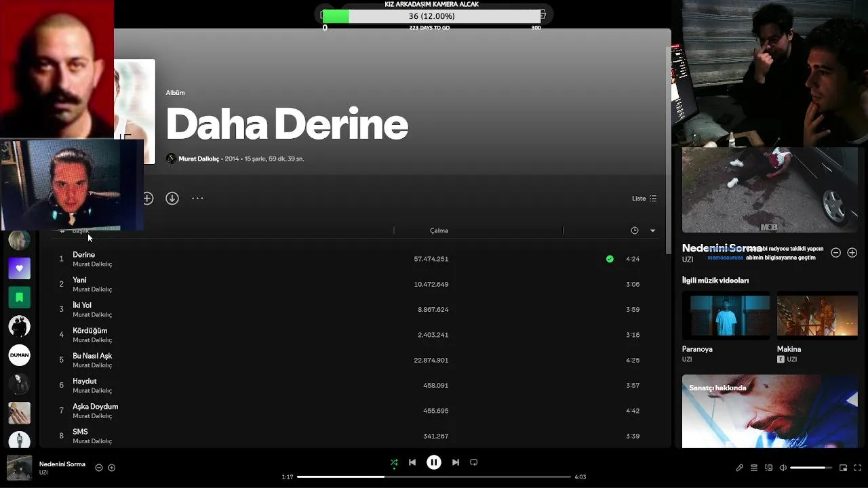Open Liked Songs purple heart playlist

click(19, 268)
